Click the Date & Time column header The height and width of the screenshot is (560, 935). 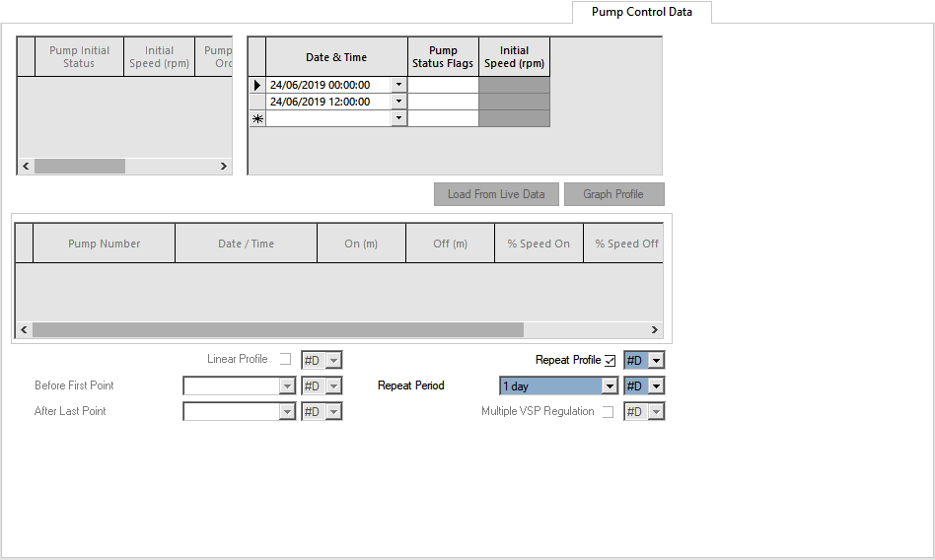pyautogui.click(x=336, y=57)
